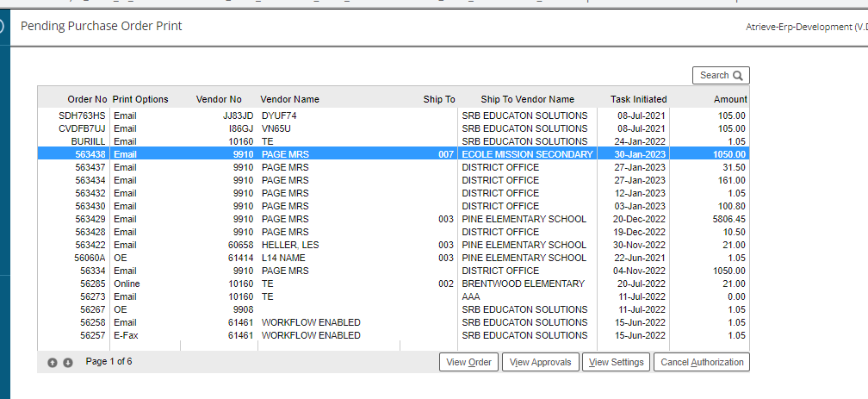Open View Approvals

coord(540,363)
